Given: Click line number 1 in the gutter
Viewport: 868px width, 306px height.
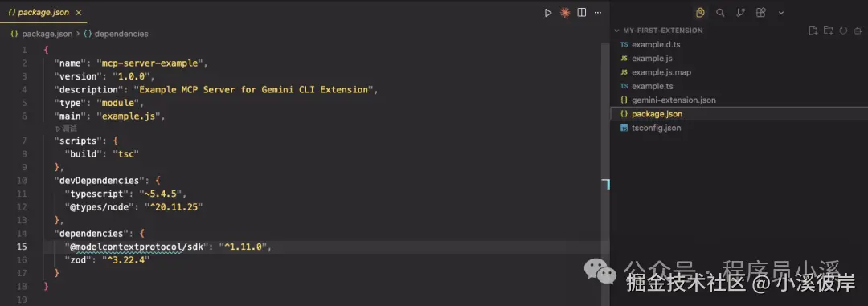Looking at the screenshot, I should tap(24, 50).
